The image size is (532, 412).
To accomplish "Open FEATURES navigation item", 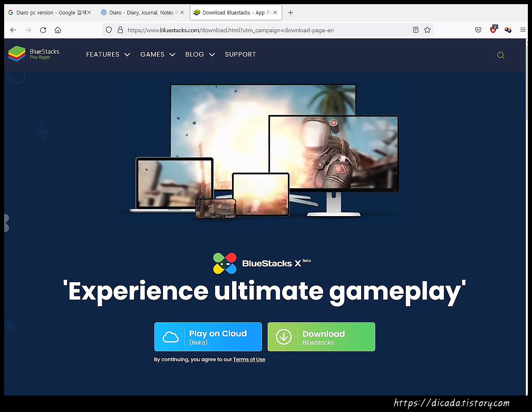I will coord(103,54).
